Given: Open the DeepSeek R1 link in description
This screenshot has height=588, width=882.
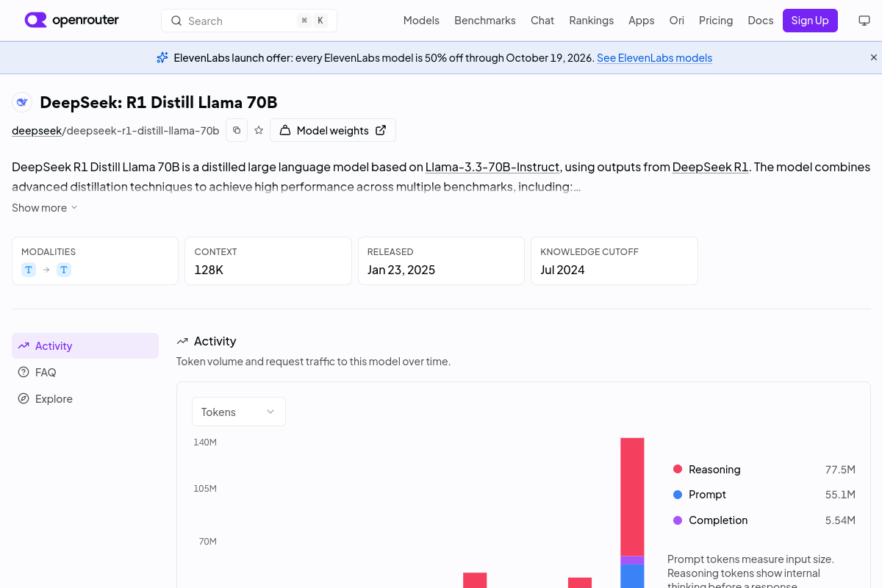Looking at the screenshot, I should click(710, 167).
